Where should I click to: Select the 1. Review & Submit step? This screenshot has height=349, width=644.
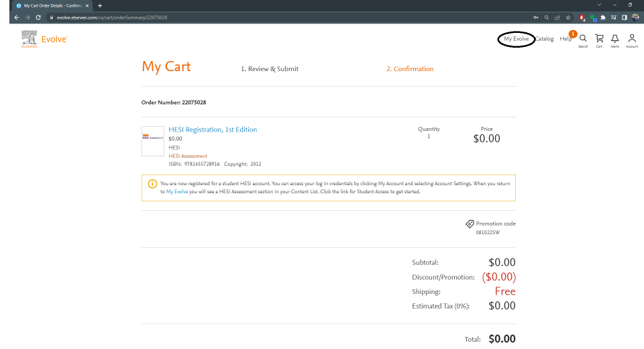[x=270, y=69]
